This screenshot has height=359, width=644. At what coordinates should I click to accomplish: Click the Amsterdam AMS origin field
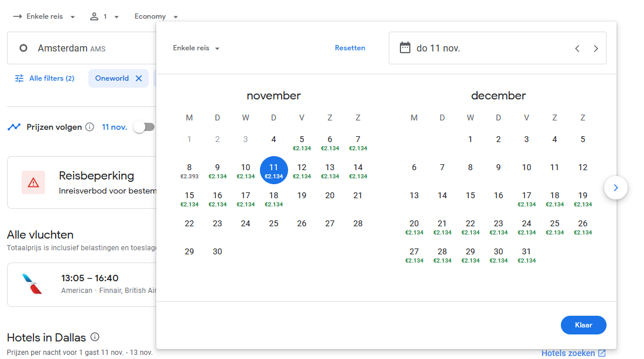[x=82, y=48]
